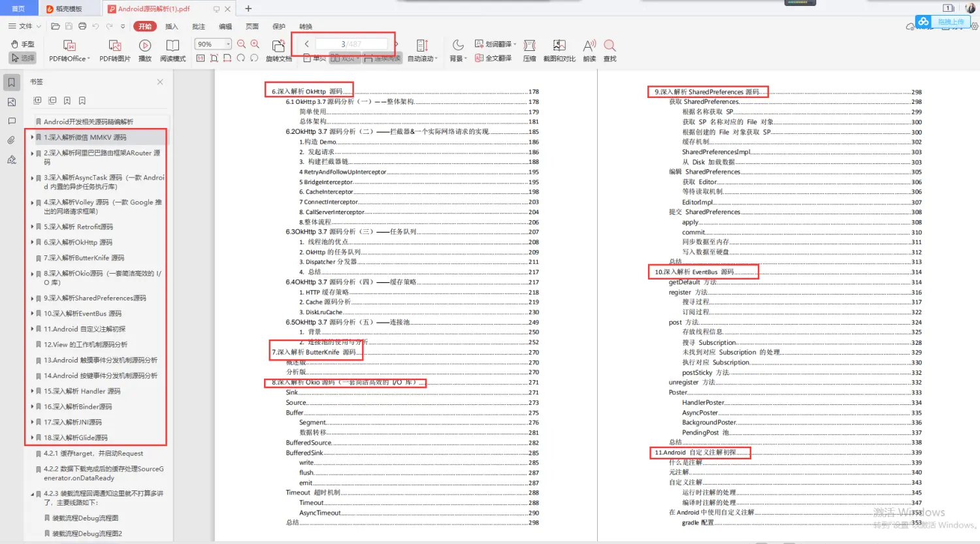Image resolution: width=980 pixels, height=544 pixels.
Task: Open a new tab with plus button
Action: 248,8
